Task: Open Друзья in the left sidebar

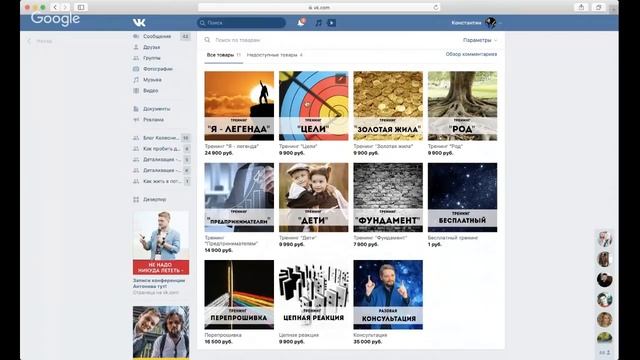Action: 151,47
